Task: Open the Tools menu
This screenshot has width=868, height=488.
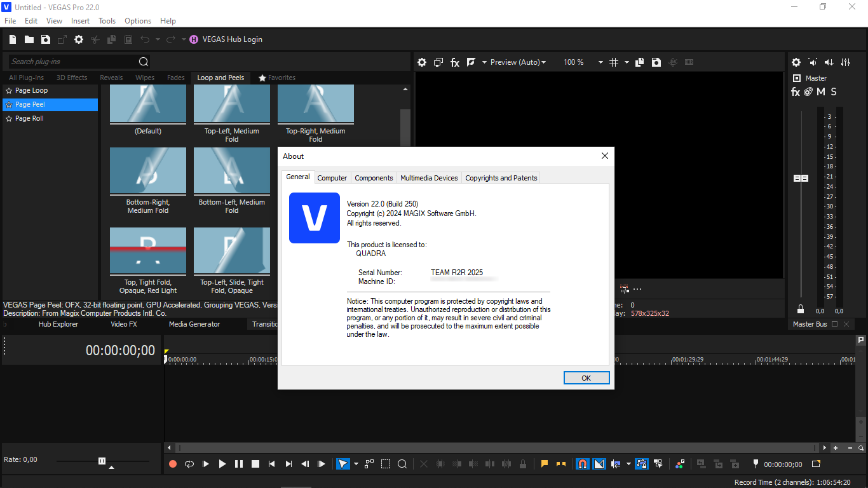Action: [107, 21]
